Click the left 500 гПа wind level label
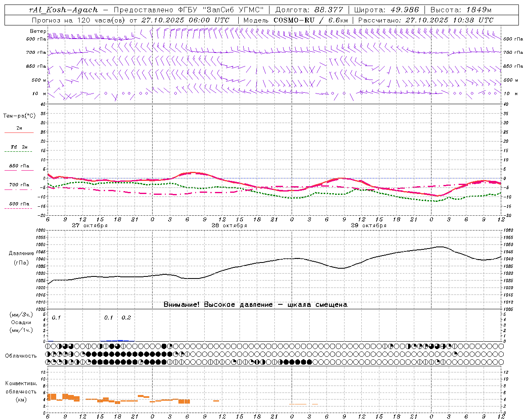 coord(36,39)
